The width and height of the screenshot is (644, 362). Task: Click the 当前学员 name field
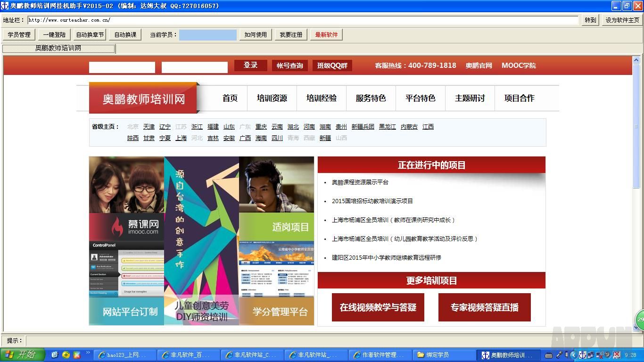(208, 35)
